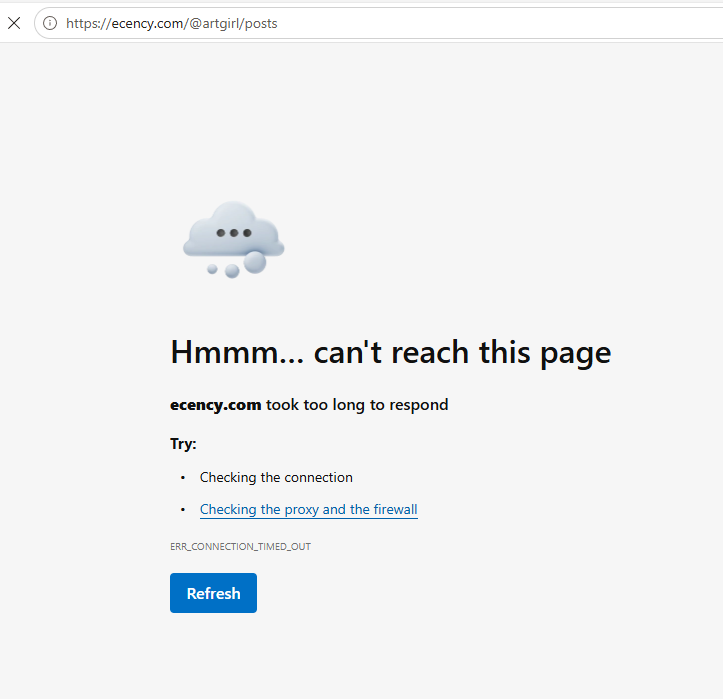The height and width of the screenshot is (699, 723).
Task: Click the bullet before Checking the connection
Action: click(x=183, y=478)
